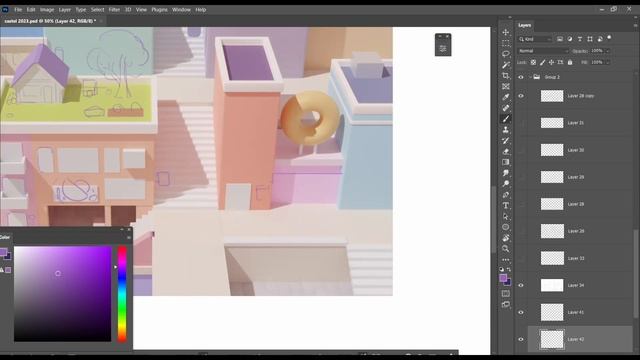Select the Clone Stamp tool
This screenshot has height=360, width=640.
coord(506,130)
